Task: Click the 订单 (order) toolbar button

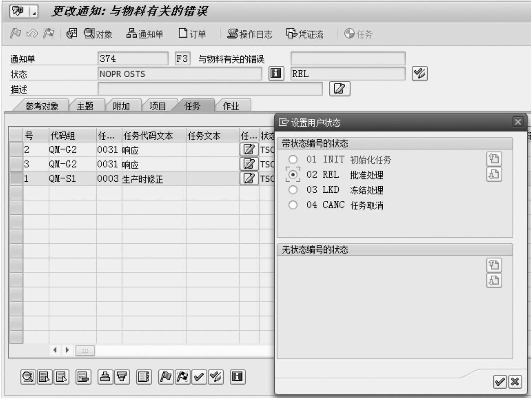Action: pos(192,34)
